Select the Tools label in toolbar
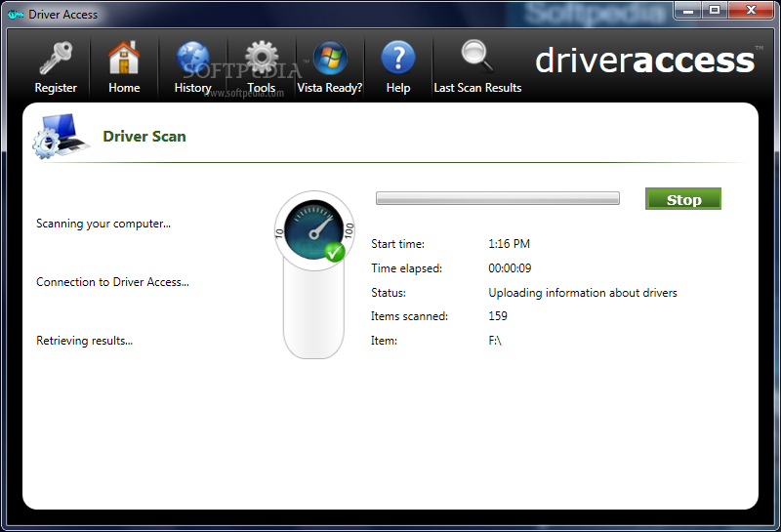Viewport: 781px width, 532px height. (262, 88)
